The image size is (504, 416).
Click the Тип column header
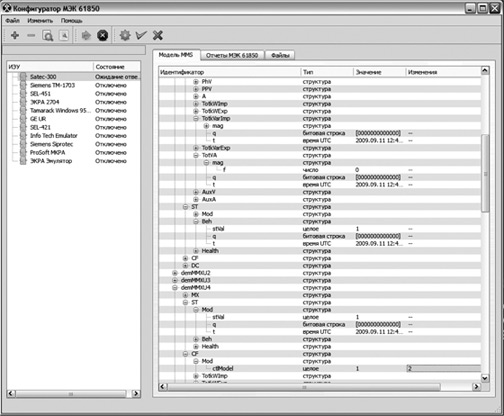[x=327, y=72]
